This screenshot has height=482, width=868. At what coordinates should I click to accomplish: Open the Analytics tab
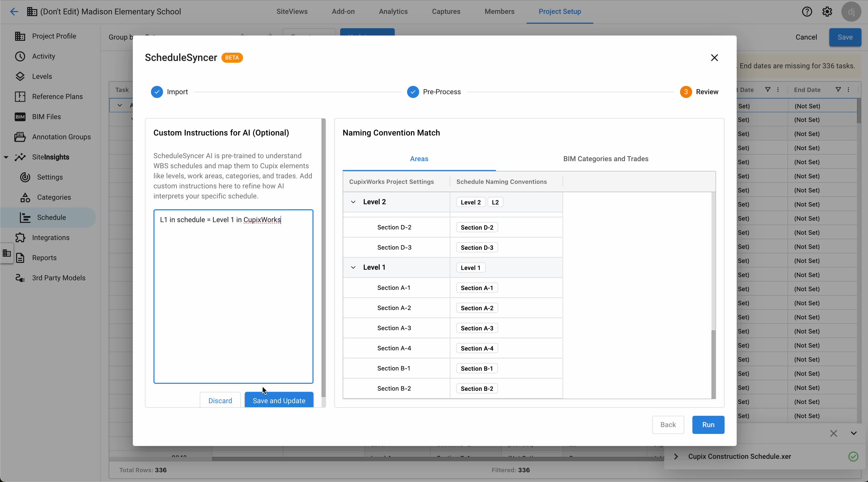coord(393,12)
